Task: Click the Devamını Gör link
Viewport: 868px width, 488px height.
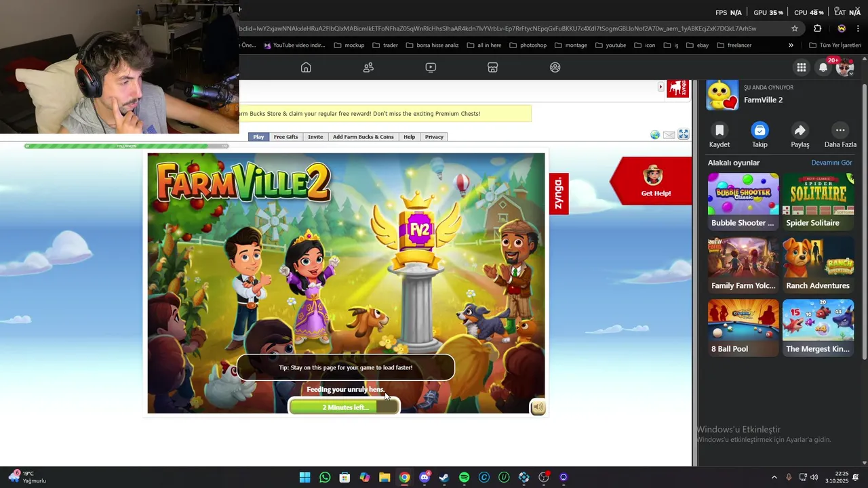Action: tap(831, 163)
